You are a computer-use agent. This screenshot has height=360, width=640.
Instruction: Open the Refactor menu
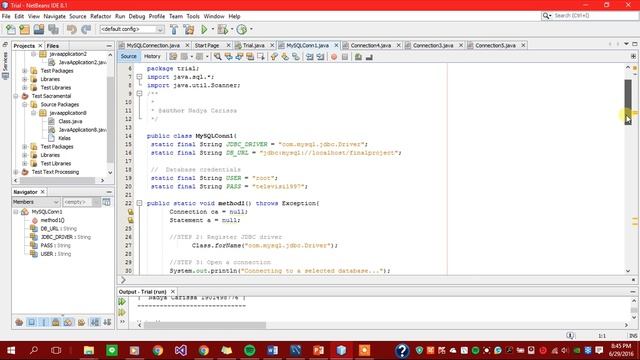[x=100, y=16]
